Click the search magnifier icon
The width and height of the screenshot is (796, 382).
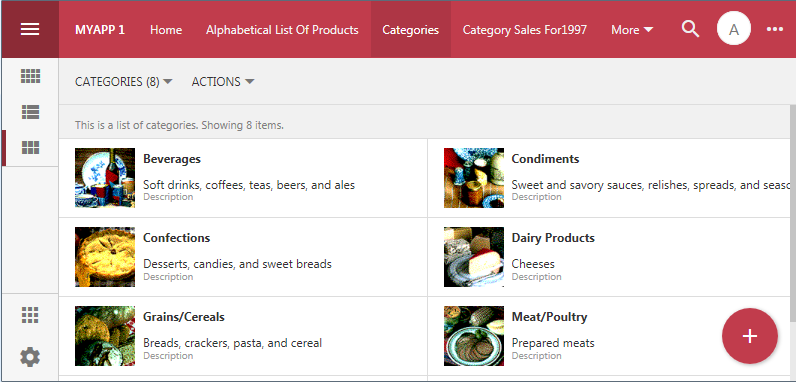(690, 29)
